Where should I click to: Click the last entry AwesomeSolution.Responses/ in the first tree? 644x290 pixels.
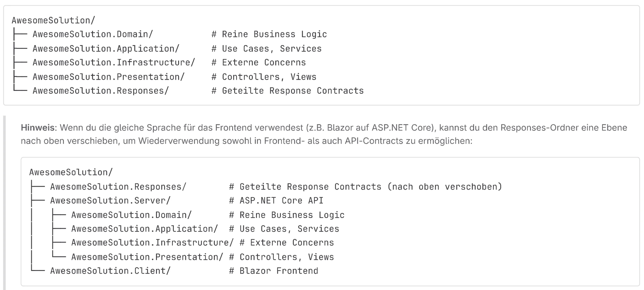pyautogui.click(x=100, y=91)
